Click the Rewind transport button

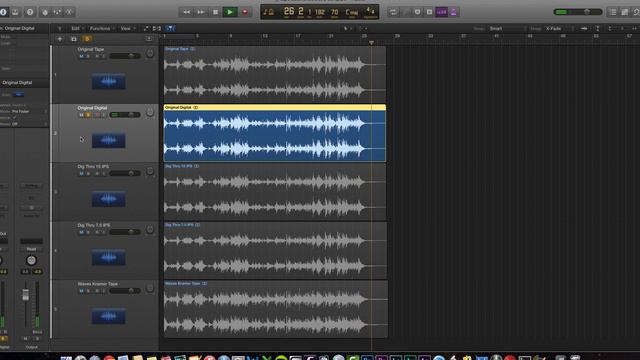(x=186, y=12)
